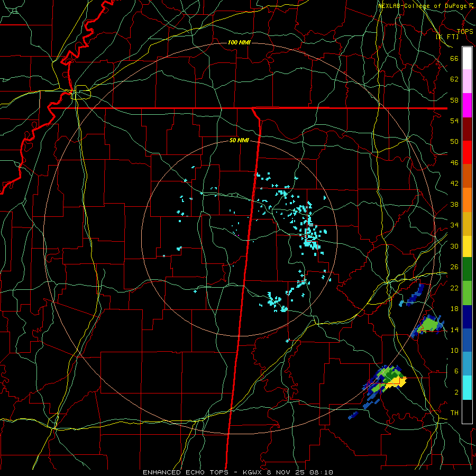
Task: Click the magenta swatch below 58 in the legend
Action: [x=467, y=105]
